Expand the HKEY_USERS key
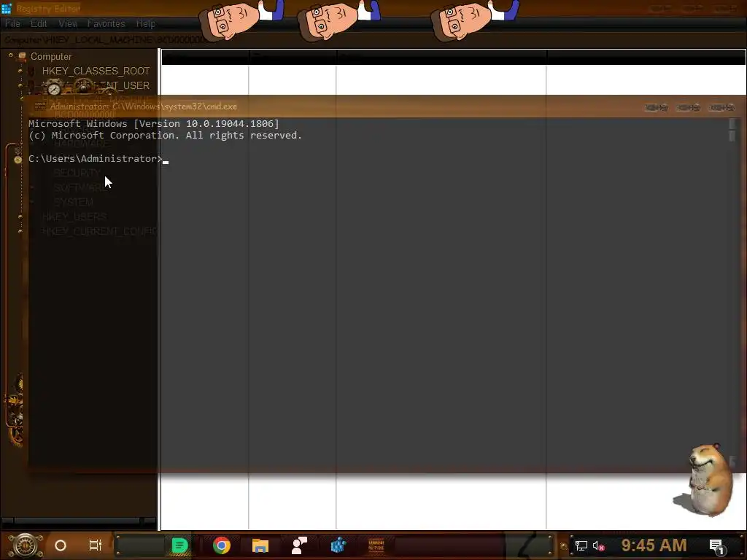The width and height of the screenshot is (747, 560). pyautogui.click(x=20, y=217)
